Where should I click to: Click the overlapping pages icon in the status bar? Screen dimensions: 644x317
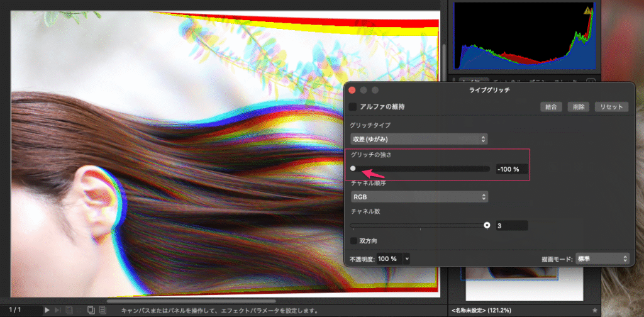91,310
